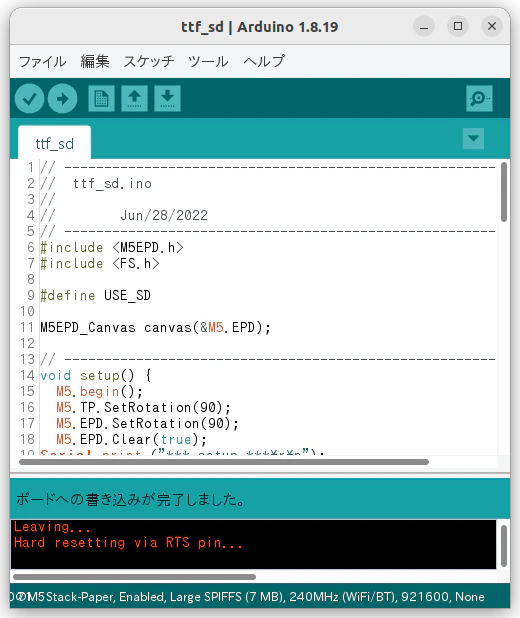Click the editor horizontal scrollbar
The height and width of the screenshot is (618, 520).
pos(224,462)
